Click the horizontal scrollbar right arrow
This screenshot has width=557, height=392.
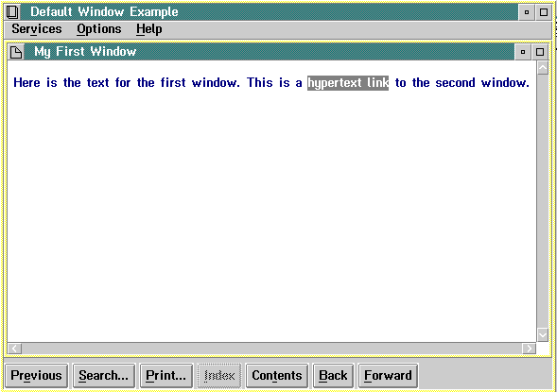[529, 349]
